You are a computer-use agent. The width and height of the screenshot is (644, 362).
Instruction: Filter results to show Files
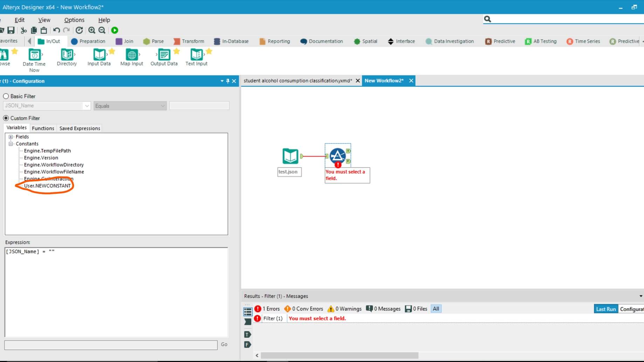pyautogui.click(x=416, y=309)
